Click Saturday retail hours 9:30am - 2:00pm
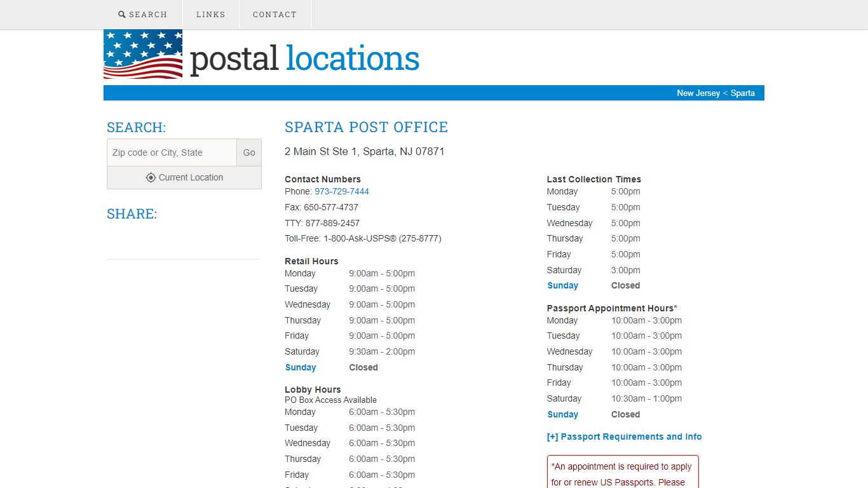This screenshot has width=868, height=488. [x=382, y=351]
